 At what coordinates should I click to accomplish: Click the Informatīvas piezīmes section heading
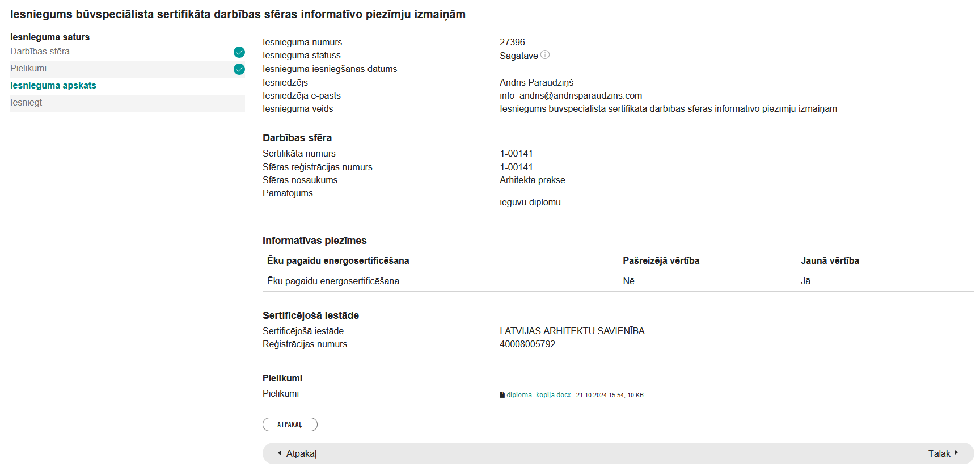pyautogui.click(x=314, y=241)
